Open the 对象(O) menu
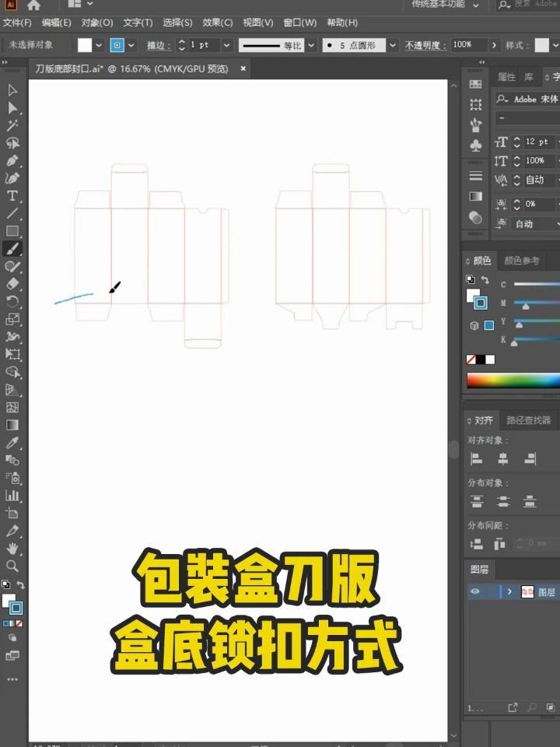Viewport: 560px width, 747px height. click(x=97, y=23)
